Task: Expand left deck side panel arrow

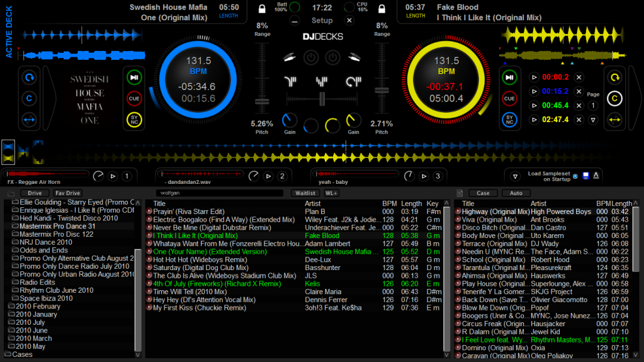Action: click(49, 99)
